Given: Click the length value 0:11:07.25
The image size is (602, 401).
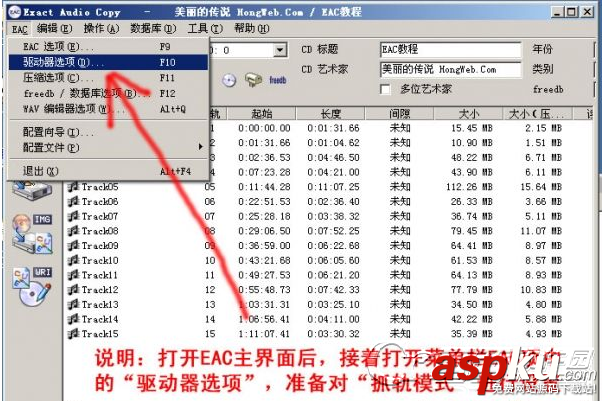Looking at the screenshot, I should 333,187.
